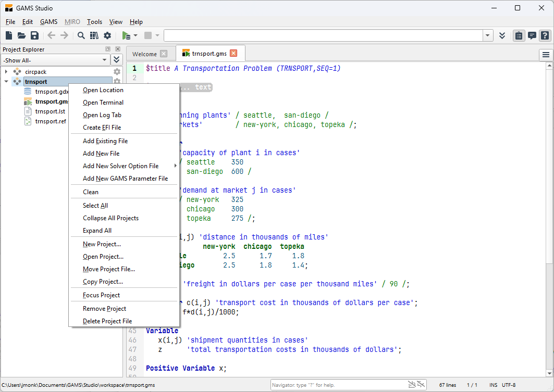
Task: Switch to the Welcome tab
Action: tap(144, 54)
